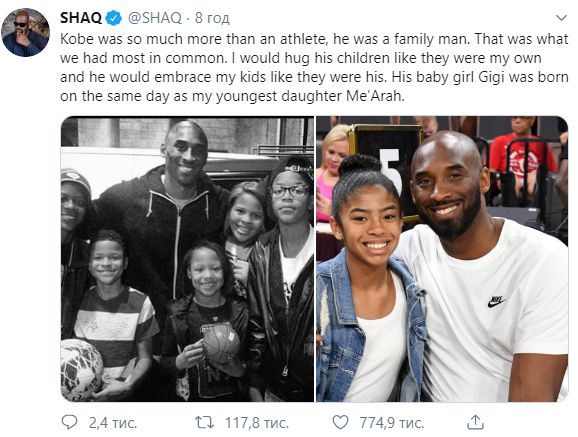Open the tweet options chevron menu
The height and width of the screenshot is (437, 578).
point(561,18)
